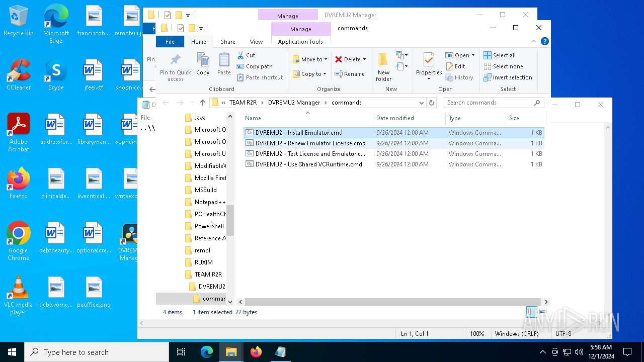The width and height of the screenshot is (644, 362).
Task: Click History in the Open group
Action: point(459,77)
